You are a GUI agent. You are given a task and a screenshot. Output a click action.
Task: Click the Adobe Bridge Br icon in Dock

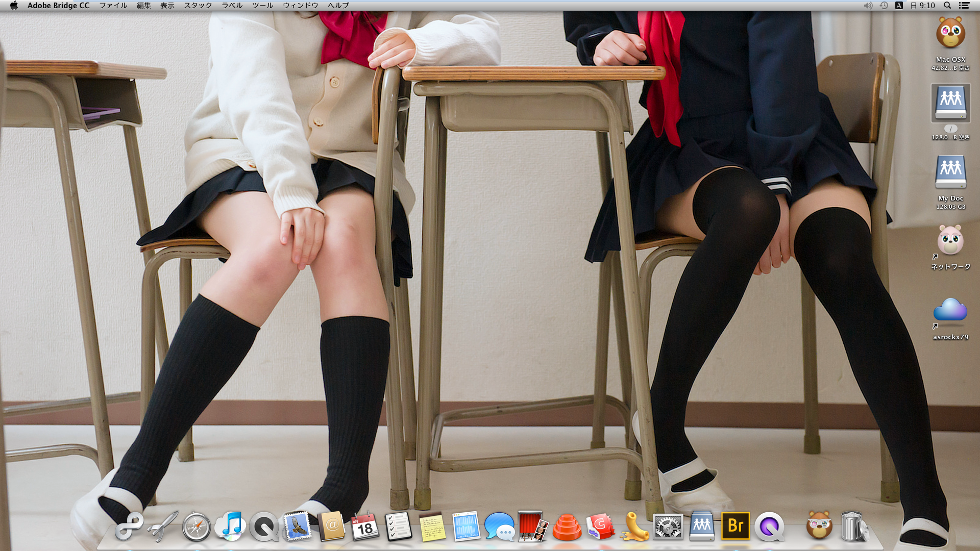(x=736, y=526)
